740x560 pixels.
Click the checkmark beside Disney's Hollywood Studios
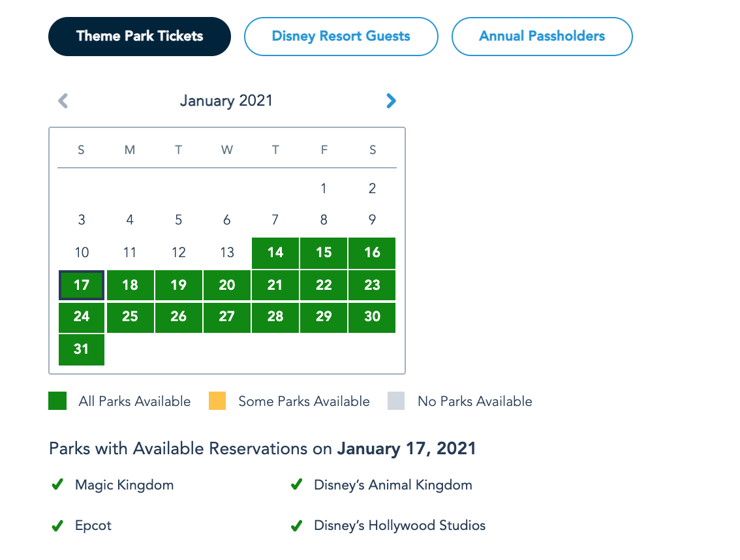click(296, 525)
